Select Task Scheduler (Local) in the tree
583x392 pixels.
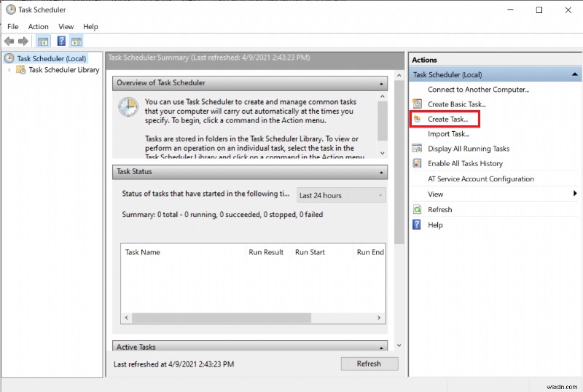[51, 58]
